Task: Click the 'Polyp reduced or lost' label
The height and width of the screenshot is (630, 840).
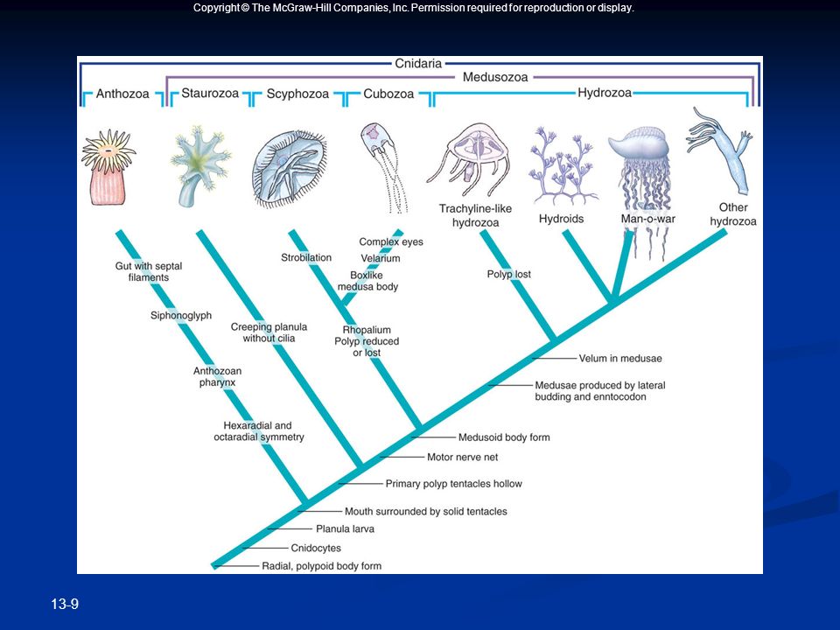Action: coord(367,347)
